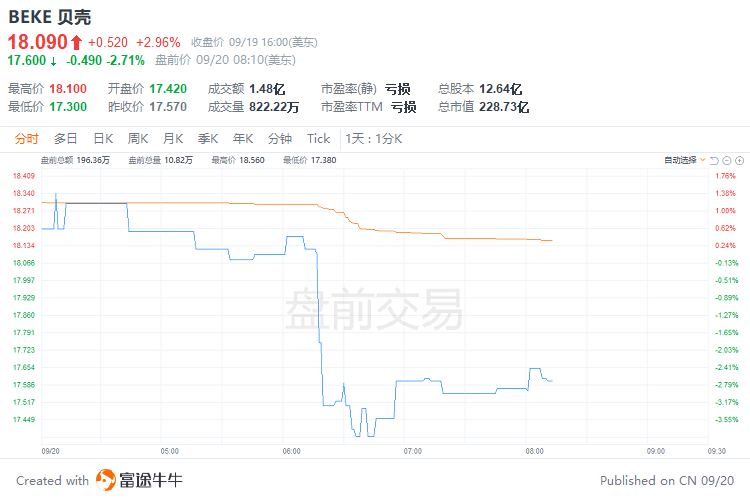Click the chart reset/undo icon
The width and height of the screenshot is (750, 501).
coord(715,160)
